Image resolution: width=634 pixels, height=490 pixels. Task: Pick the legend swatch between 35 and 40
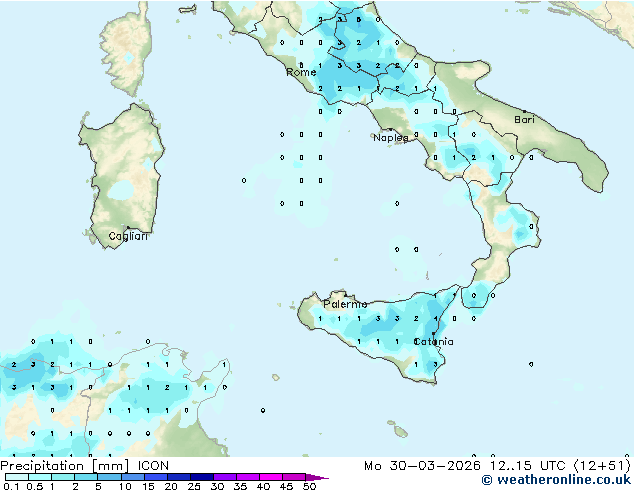pos(247,477)
